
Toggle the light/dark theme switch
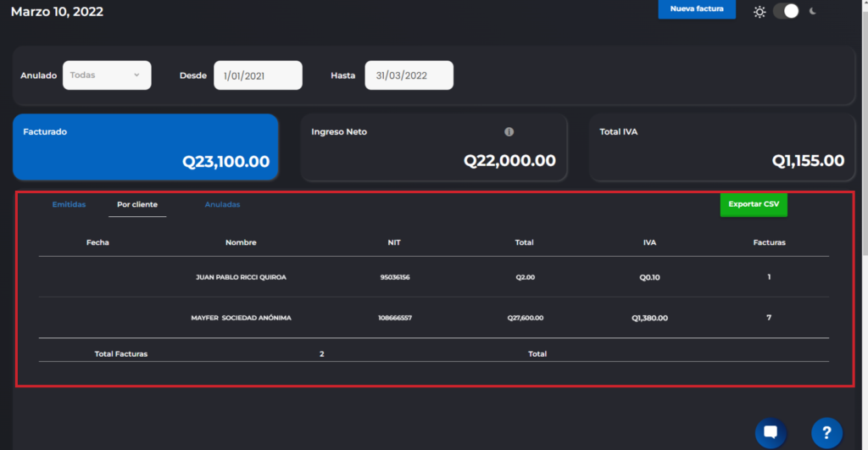(786, 12)
